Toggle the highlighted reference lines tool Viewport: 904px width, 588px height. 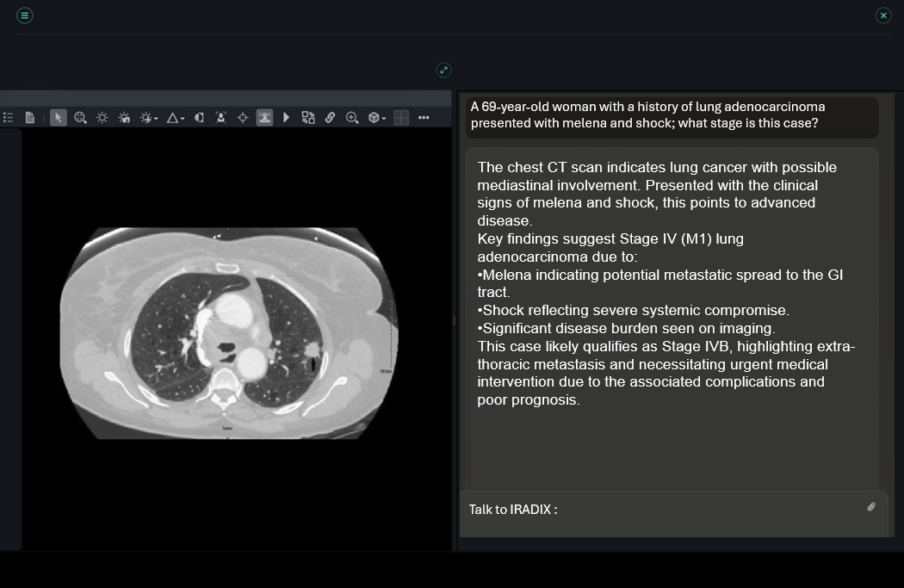tap(264, 117)
